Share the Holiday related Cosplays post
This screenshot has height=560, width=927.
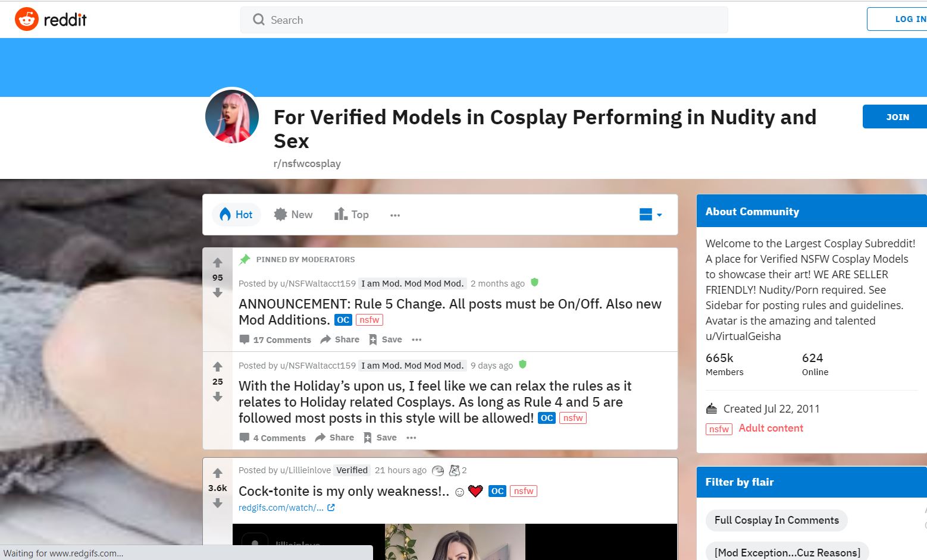(x=334, y=438)
